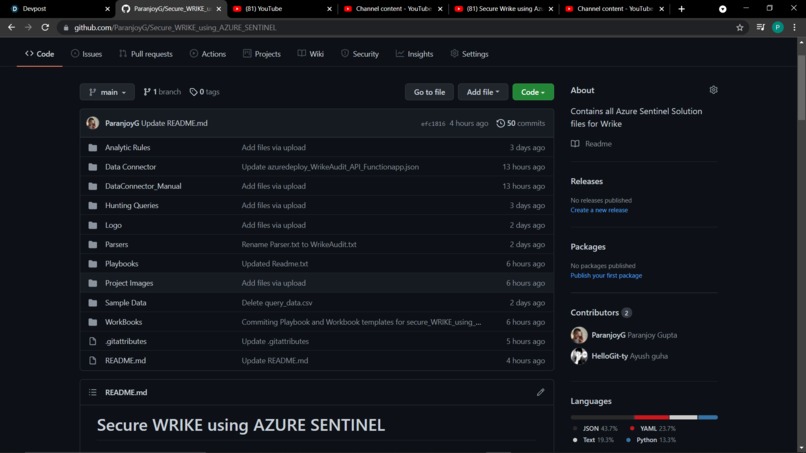Open the Actions tab
The image size is (806, 453).
tap(208, 54)
